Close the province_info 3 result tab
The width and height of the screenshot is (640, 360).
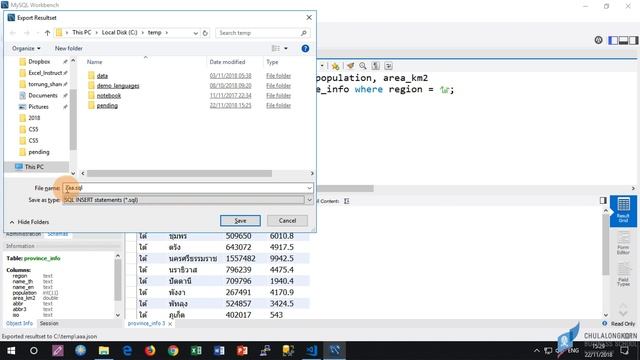(170, 324)
